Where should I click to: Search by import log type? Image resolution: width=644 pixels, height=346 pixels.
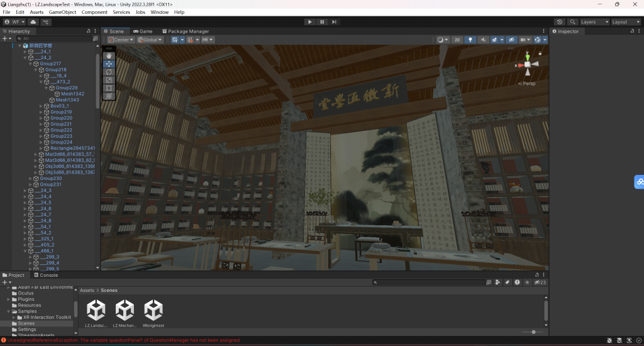[517, 282]
